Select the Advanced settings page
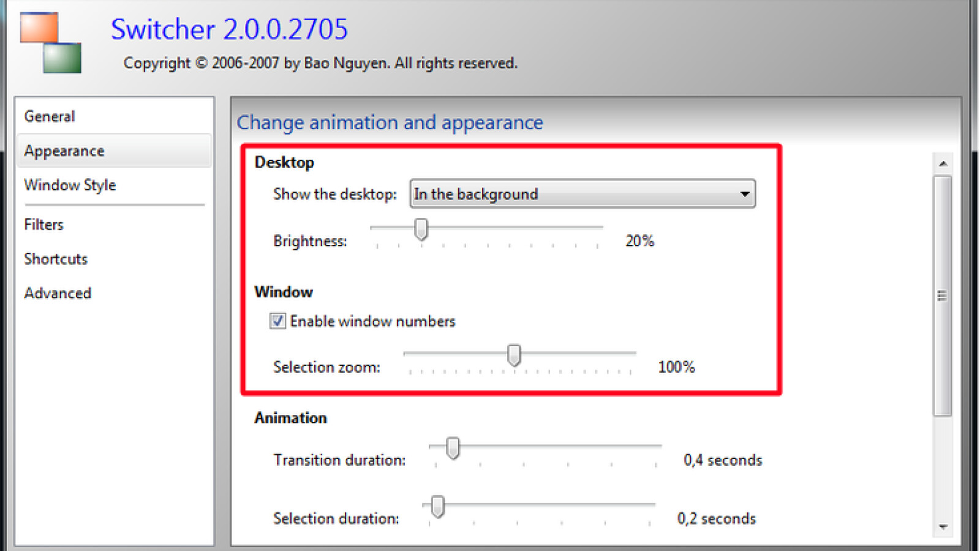Image resolution: width=980 pixels, height=551 pixels. pos(57,293)
